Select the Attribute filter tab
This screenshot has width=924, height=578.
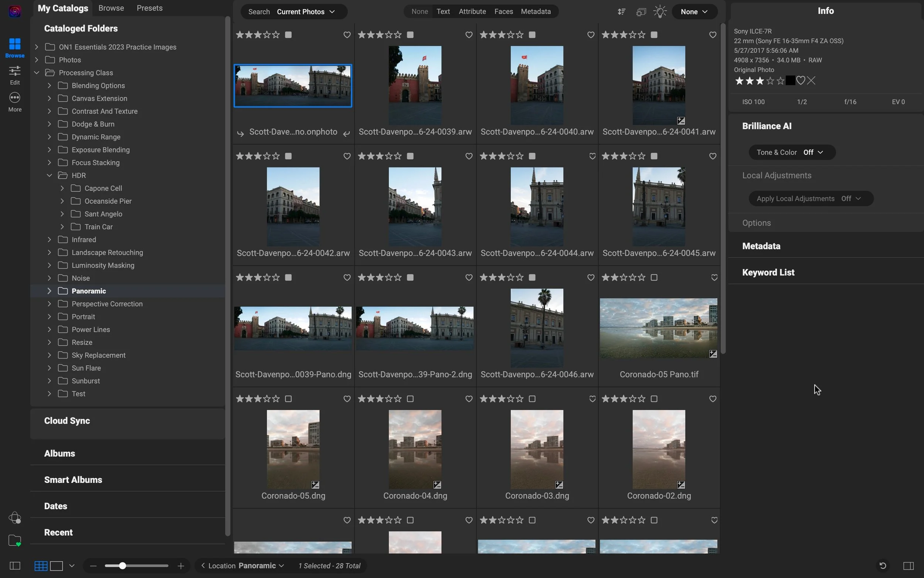tap(472, 11)
